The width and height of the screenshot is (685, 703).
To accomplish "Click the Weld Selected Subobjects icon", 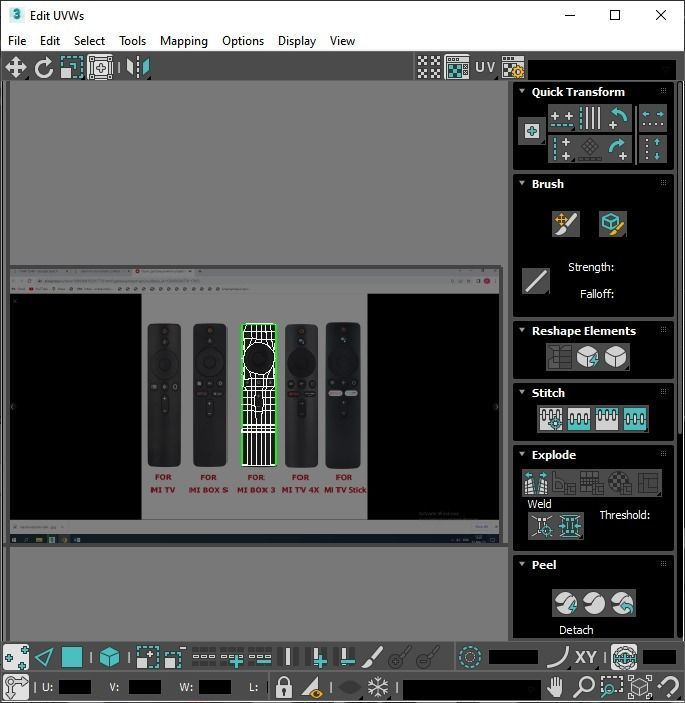I will [x=570, y=526].
